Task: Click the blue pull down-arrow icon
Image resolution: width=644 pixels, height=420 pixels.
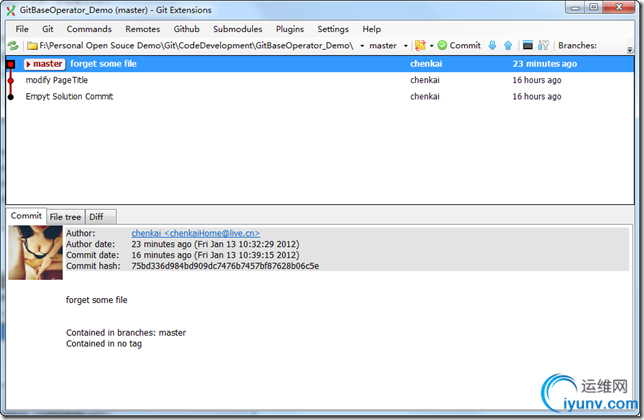Action: pyautogui.click(x=492, y=46)
